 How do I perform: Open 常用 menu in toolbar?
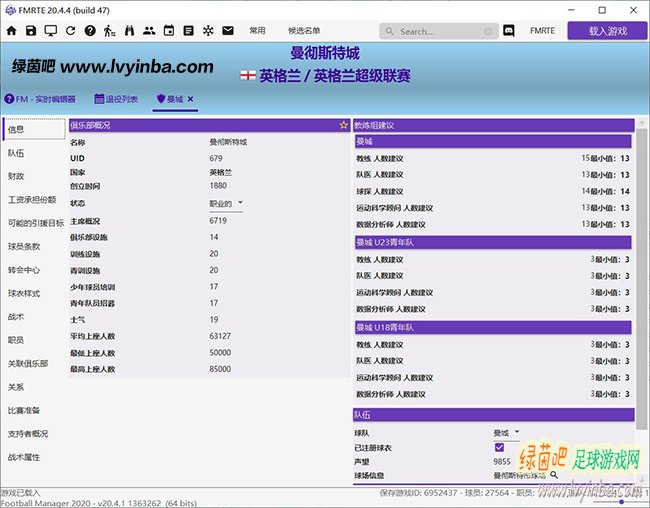[257, 31]
